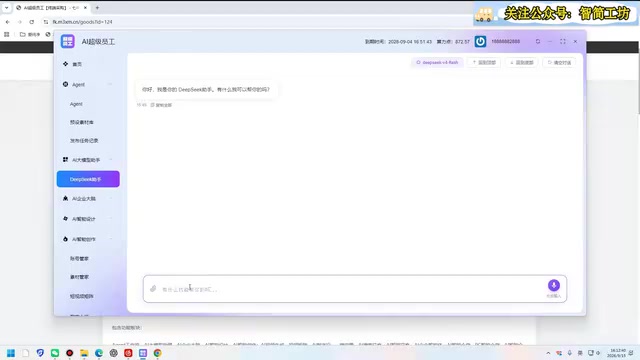Click the browser address bar URL
Screen dimensions: 640x360
(82, 22)
